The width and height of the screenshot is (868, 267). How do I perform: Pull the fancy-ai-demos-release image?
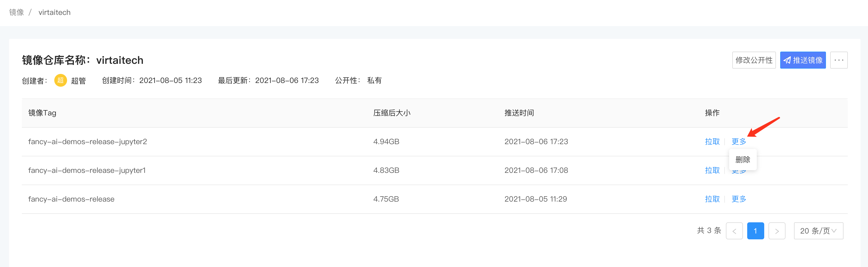pos(712,199)
